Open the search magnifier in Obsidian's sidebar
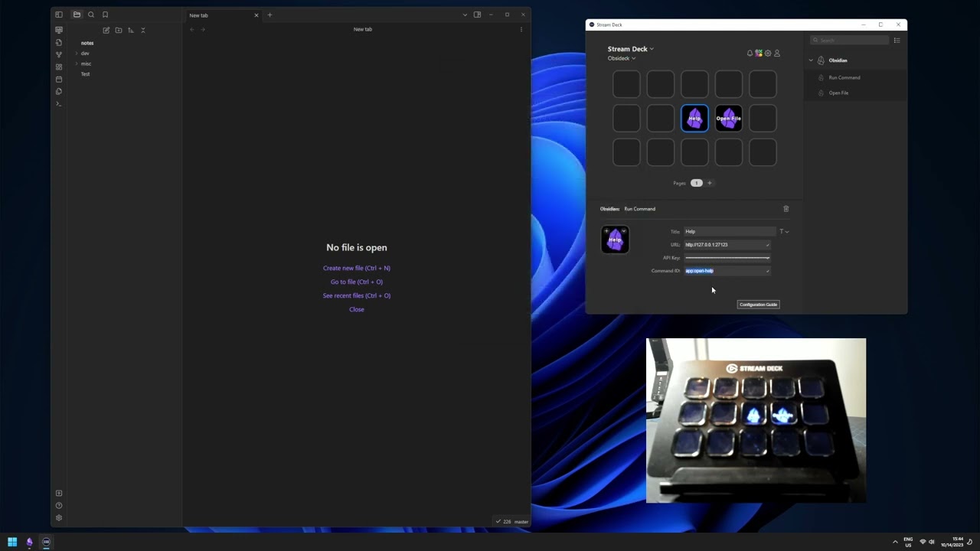Image resolution: width=980 pixels, height=551 pixels. coord(91,15)
